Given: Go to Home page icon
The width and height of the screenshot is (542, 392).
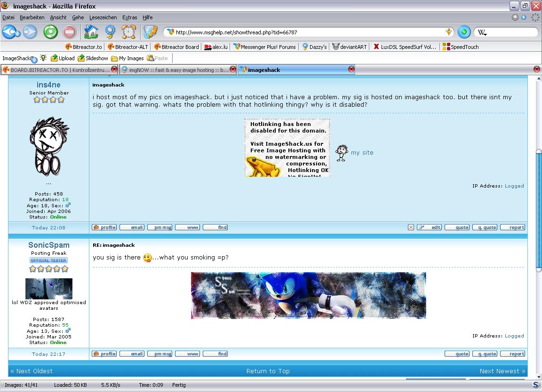Looking at the screenshot, I should [91, 32].
